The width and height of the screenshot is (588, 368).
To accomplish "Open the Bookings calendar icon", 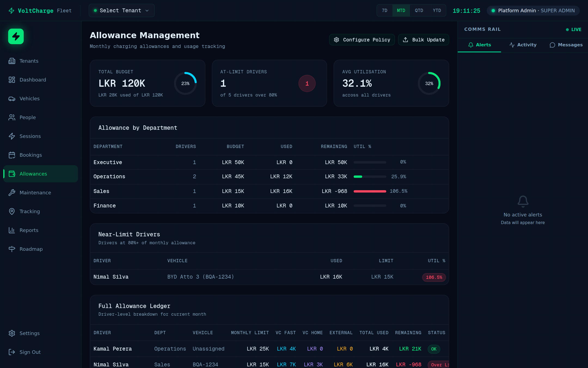I will click(x=12, y=155).
